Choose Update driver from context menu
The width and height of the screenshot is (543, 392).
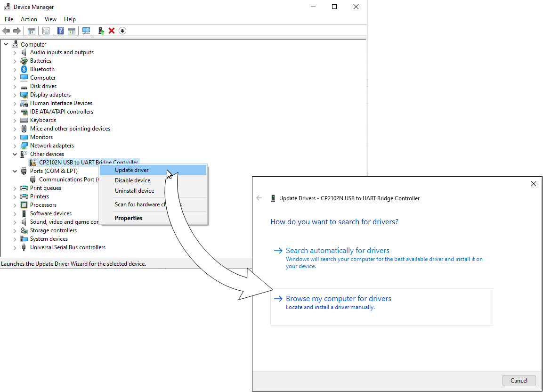153,170
